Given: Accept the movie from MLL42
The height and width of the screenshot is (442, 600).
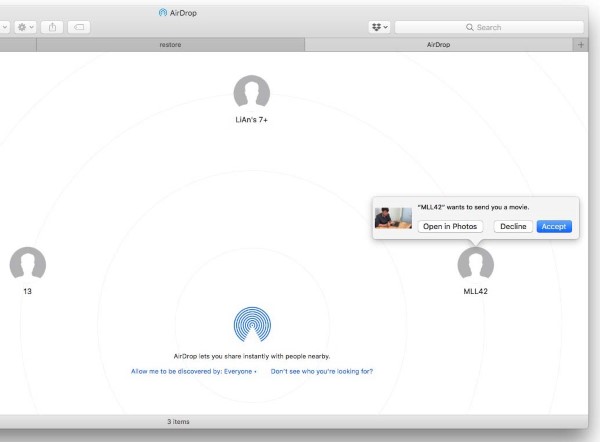Looking at the screenshot, I should coord(554,226).
